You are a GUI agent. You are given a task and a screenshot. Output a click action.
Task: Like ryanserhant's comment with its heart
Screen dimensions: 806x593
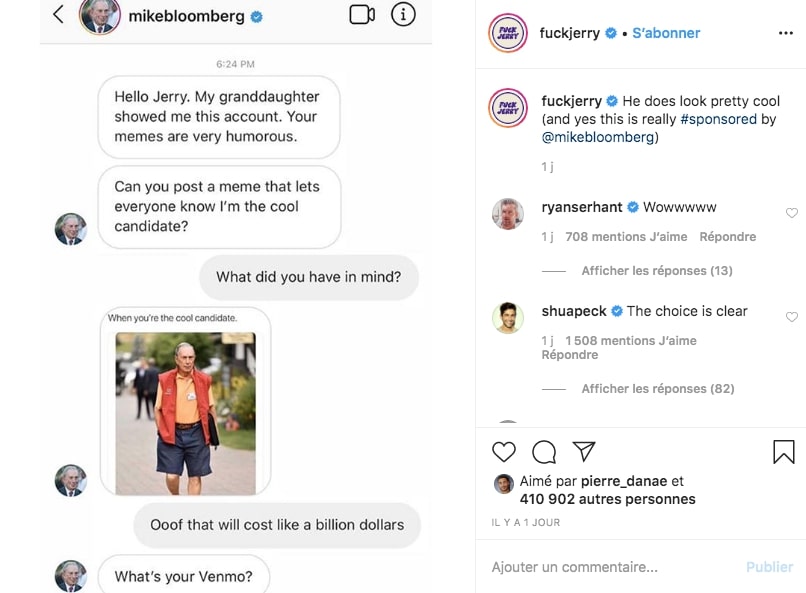(792, 212)
